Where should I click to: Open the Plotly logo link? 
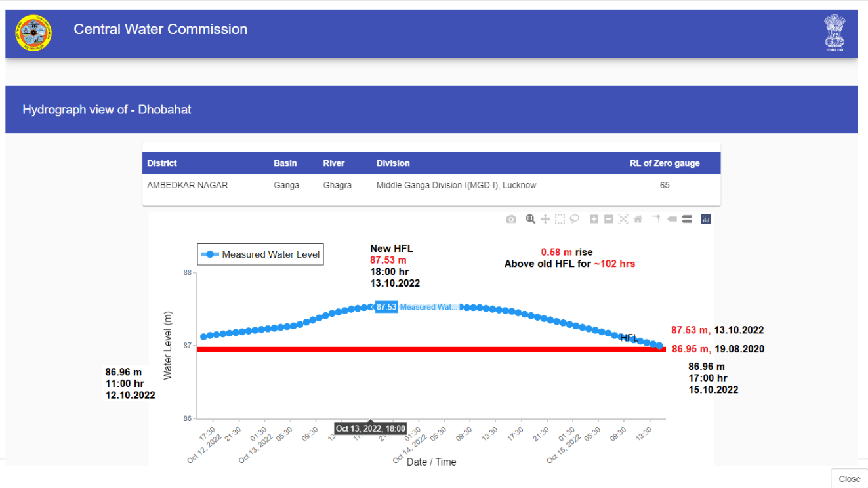705,219
